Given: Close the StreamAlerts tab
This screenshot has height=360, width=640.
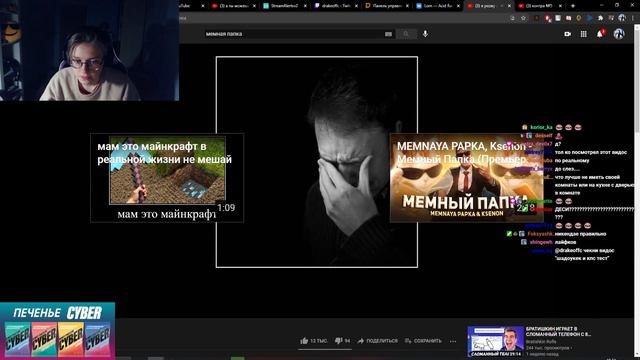Looking at the screenshot, I should point(305,6).
